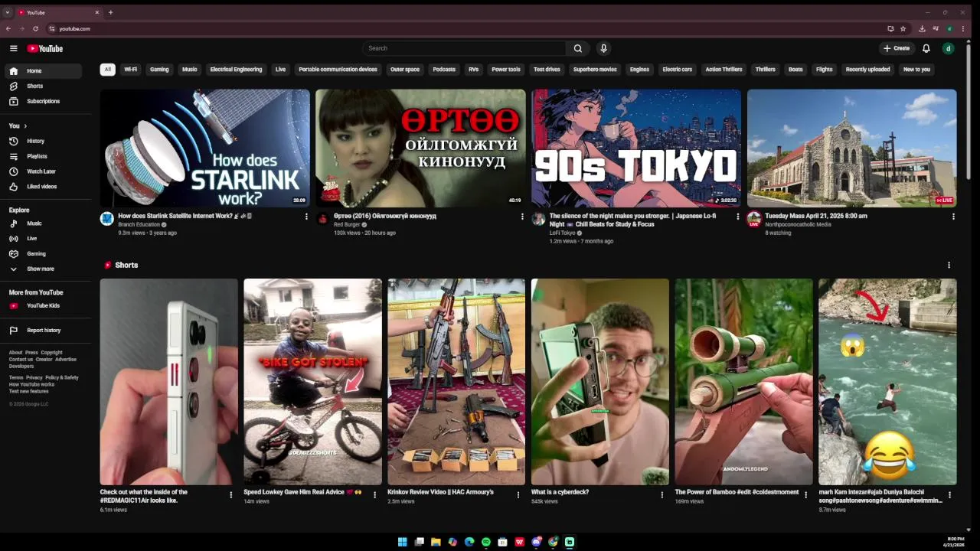The image size is (980, 551).
Task: Open the account avatar menu
Action: pyautogui.click(x=948, y=48)
